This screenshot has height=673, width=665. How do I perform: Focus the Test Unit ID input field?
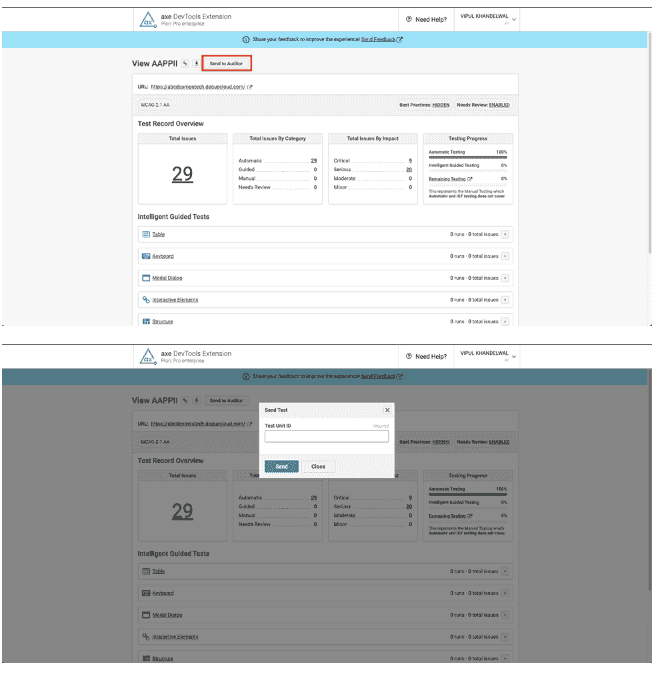(x=326, y=436)
